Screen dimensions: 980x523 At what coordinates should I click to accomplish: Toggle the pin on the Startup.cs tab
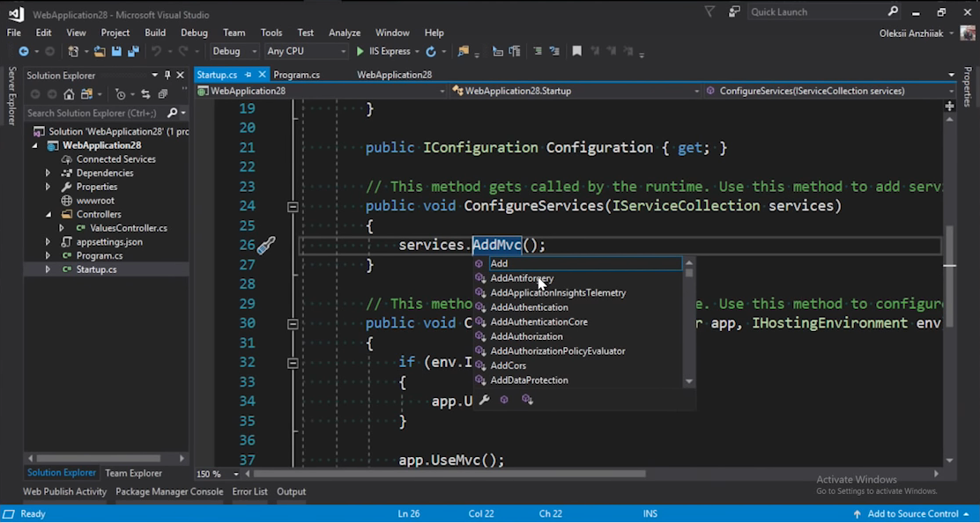249,74
